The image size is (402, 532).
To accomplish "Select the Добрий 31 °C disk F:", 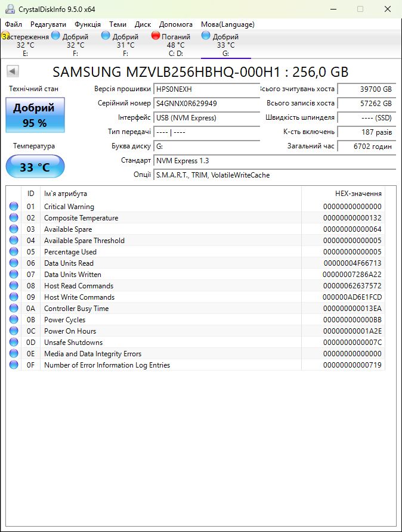I will tap(125, 45).
